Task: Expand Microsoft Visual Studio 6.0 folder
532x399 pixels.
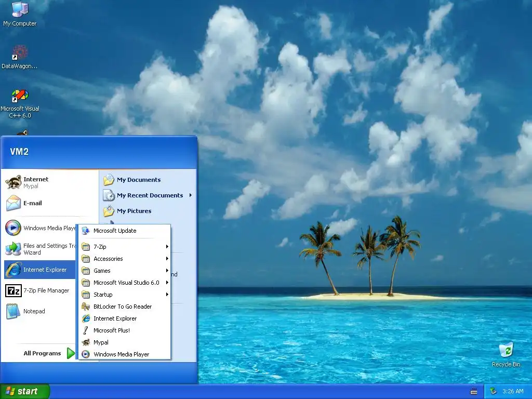Action: pos(125,282)
